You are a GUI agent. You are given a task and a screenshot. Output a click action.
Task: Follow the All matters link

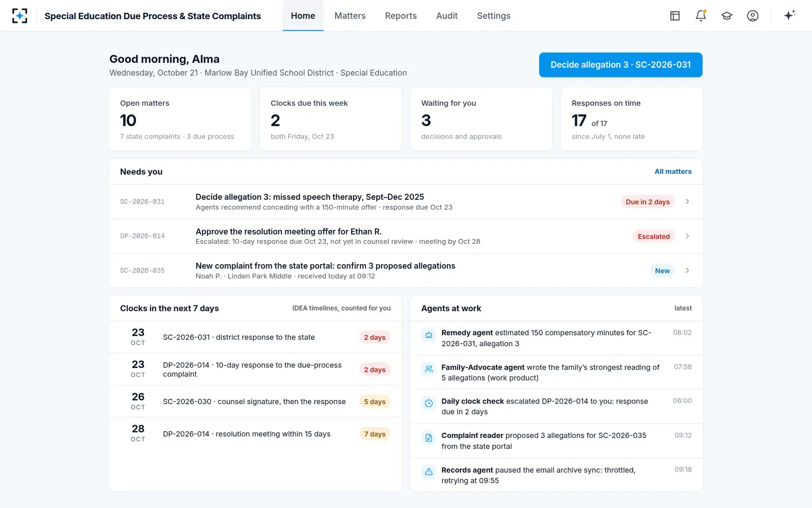[673, 172]
